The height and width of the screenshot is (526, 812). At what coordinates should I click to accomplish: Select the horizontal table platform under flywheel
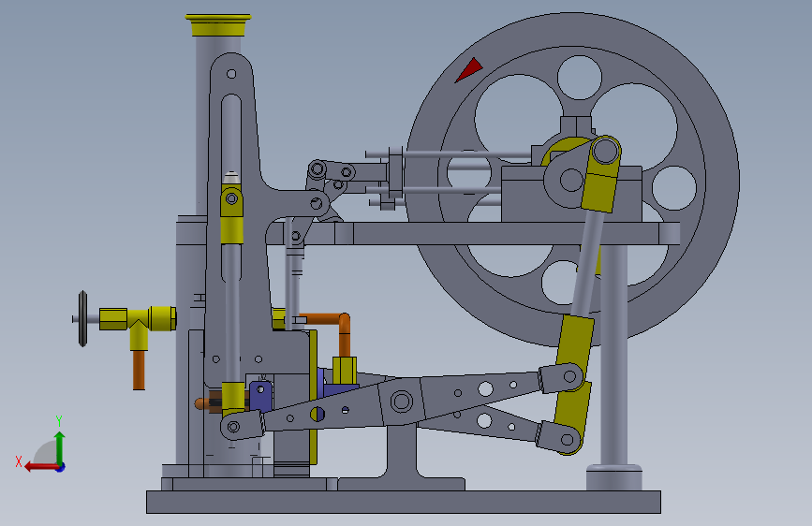click(474, 233)
